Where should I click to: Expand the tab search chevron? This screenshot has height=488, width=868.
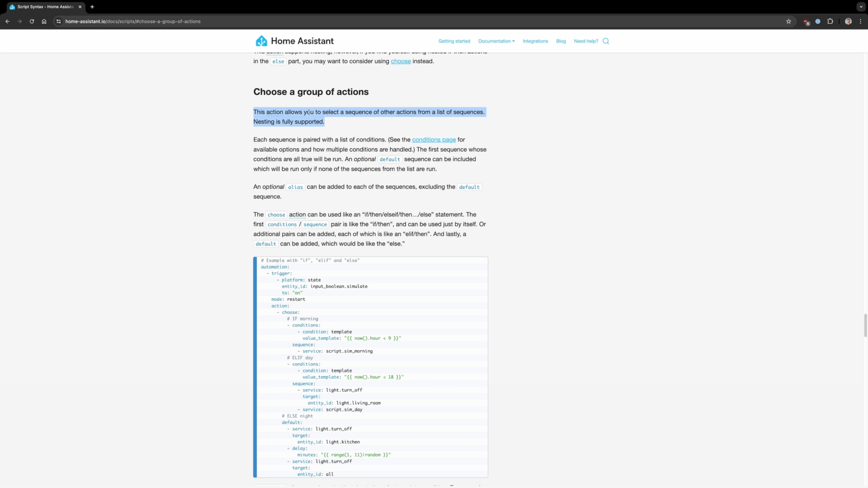[x=861, y=7]
